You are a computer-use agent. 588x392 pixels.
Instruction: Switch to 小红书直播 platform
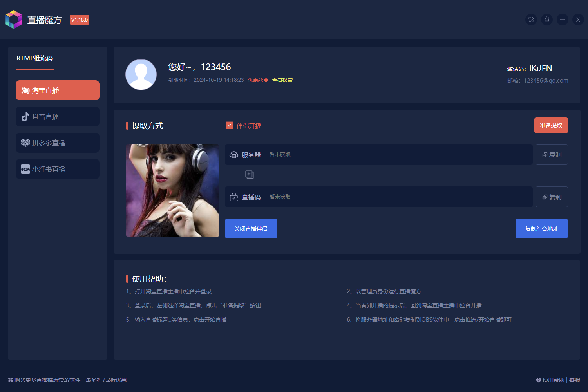(58, 169)
